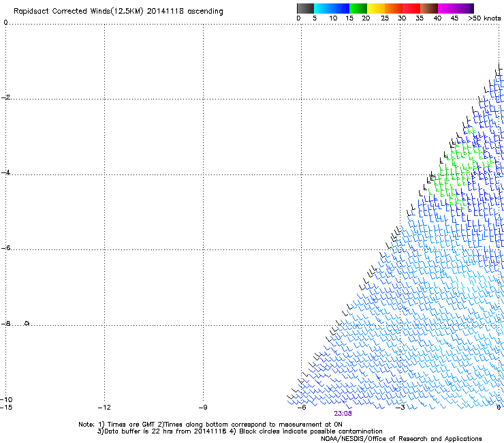Click the gray 0-5 knots legend swatch

coord(305,8)
